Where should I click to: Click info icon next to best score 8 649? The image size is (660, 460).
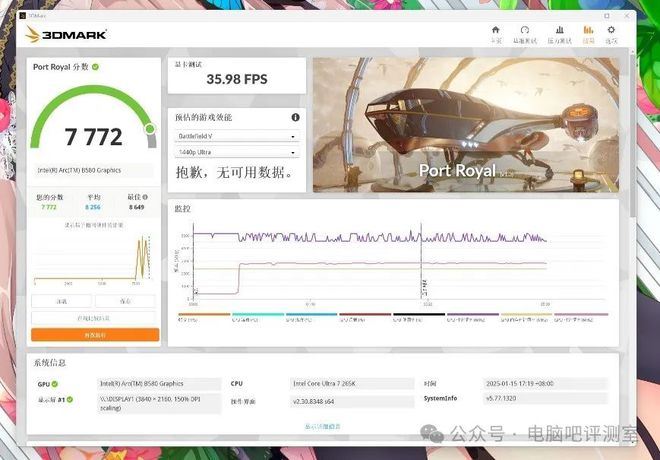tap(145, 197)
